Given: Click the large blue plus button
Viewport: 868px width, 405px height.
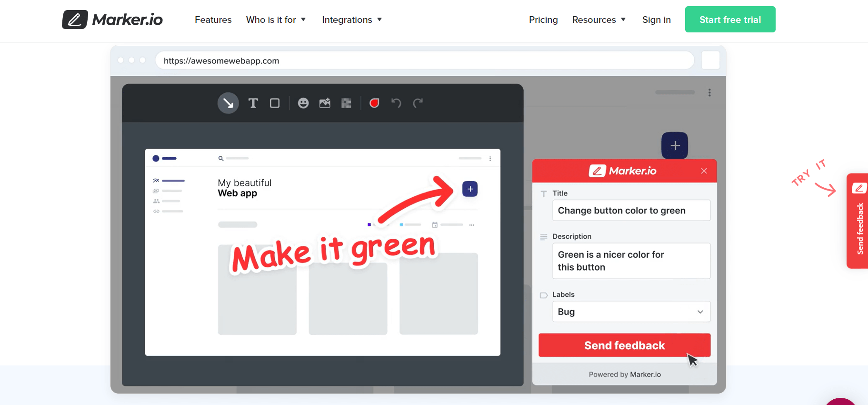Looking at the screenshot, I should (675, 145).
